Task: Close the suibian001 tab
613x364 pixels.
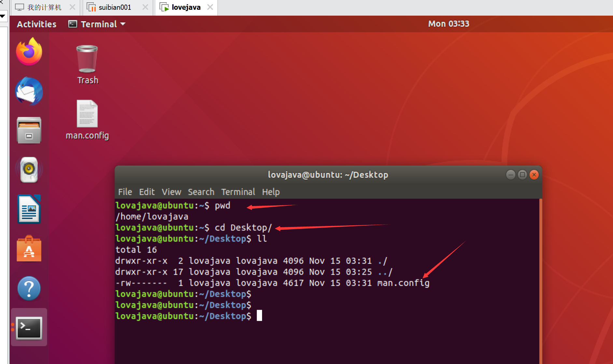Action: (x=145, y=7)
